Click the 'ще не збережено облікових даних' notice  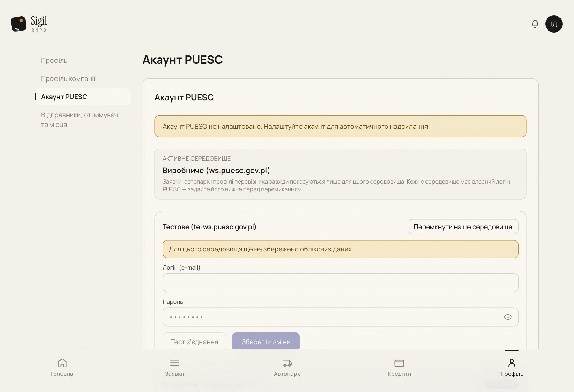(x=340, y=249)
